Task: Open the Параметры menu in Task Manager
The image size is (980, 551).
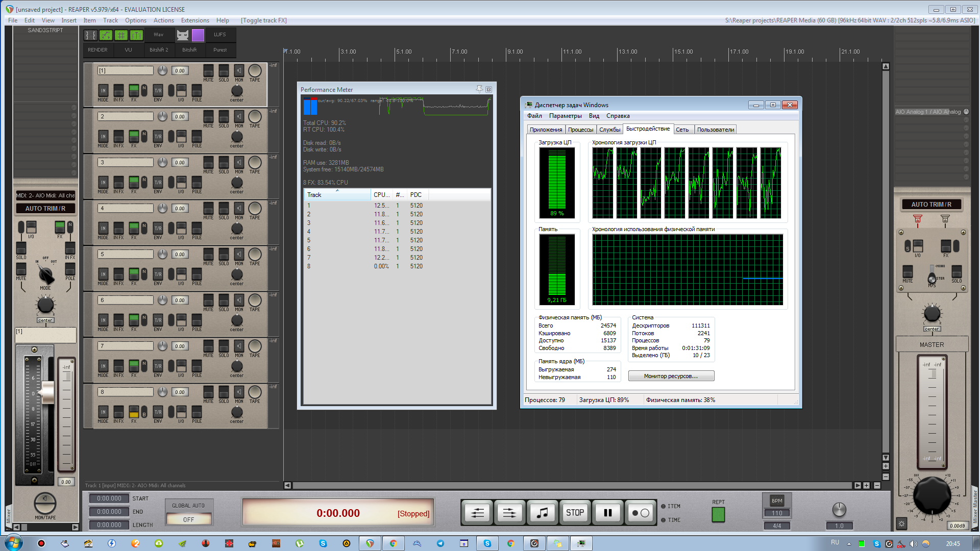Action: point(565,116)
